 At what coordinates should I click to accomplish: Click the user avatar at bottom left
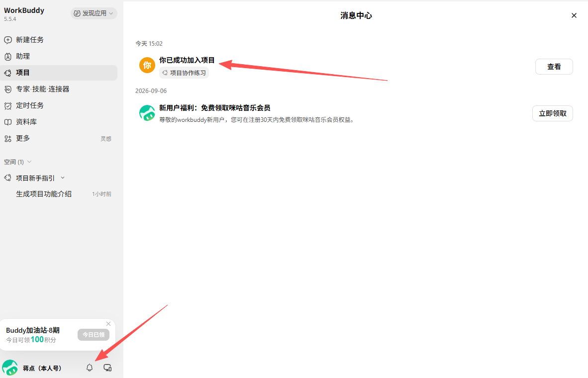[x=10, y=368]
